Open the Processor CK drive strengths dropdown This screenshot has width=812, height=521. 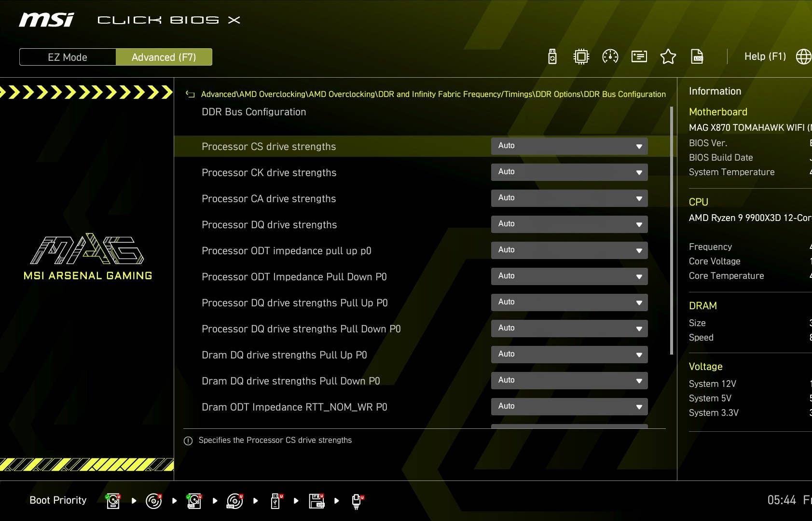pos(569,172)
